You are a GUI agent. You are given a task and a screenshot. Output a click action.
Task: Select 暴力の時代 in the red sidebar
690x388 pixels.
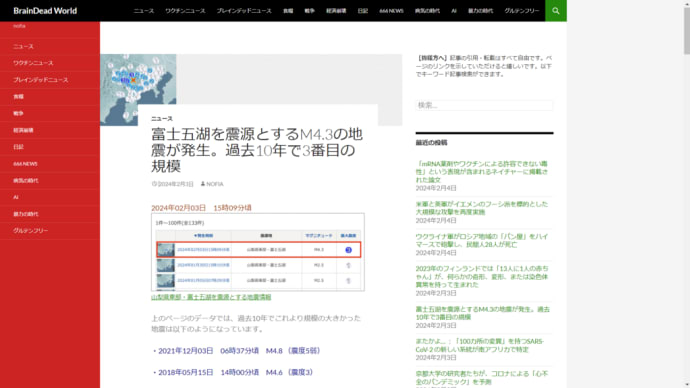26,213
